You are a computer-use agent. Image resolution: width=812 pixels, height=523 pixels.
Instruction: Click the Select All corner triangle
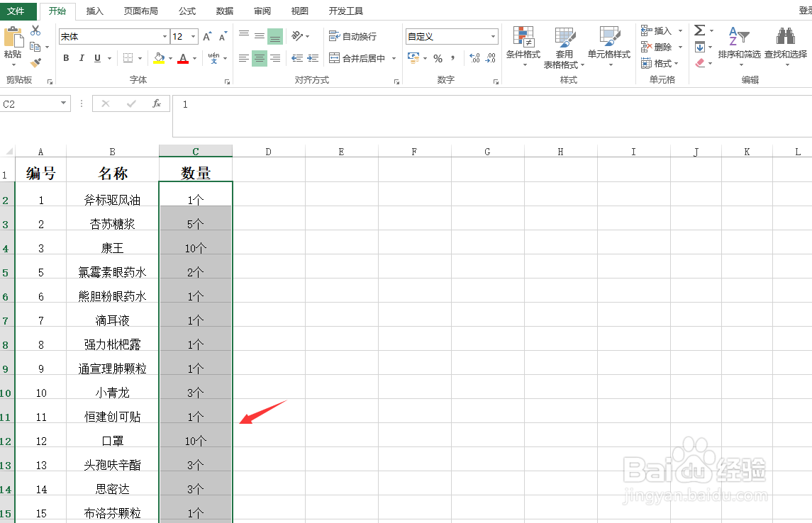click(x=9, y=152)
